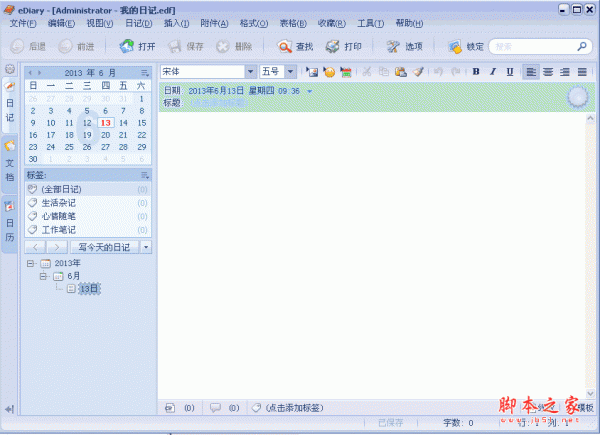Open the 插入(I) menu
Image resolution: width=600 pixels, height=435 pixels.
point(176,24)
